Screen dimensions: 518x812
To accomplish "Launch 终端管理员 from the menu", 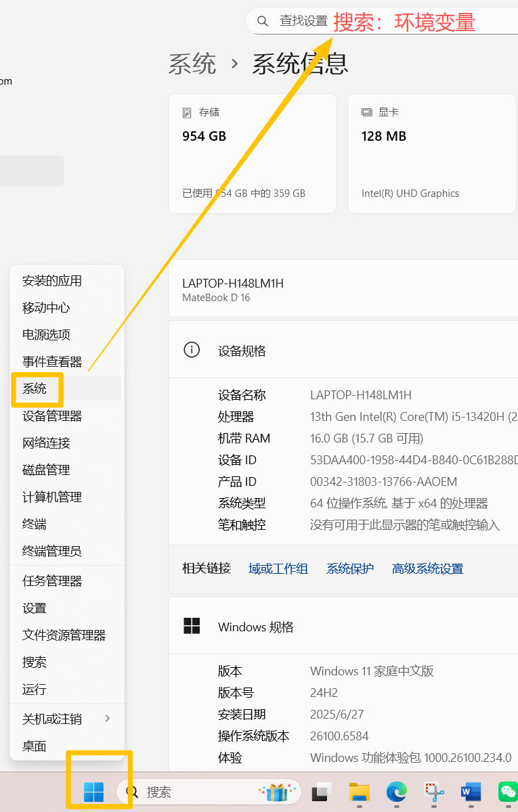I will point(67,551).
